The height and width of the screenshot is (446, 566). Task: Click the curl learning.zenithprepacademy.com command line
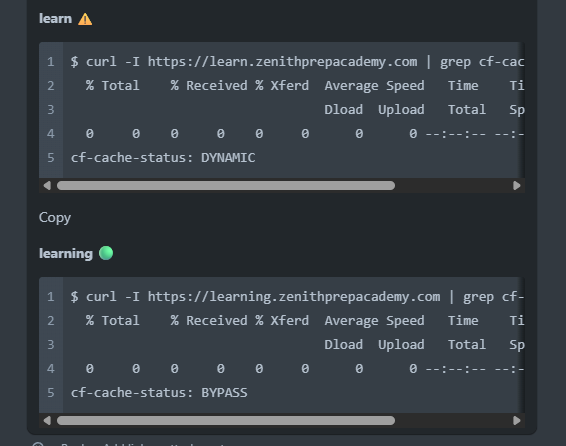point(297,297)
